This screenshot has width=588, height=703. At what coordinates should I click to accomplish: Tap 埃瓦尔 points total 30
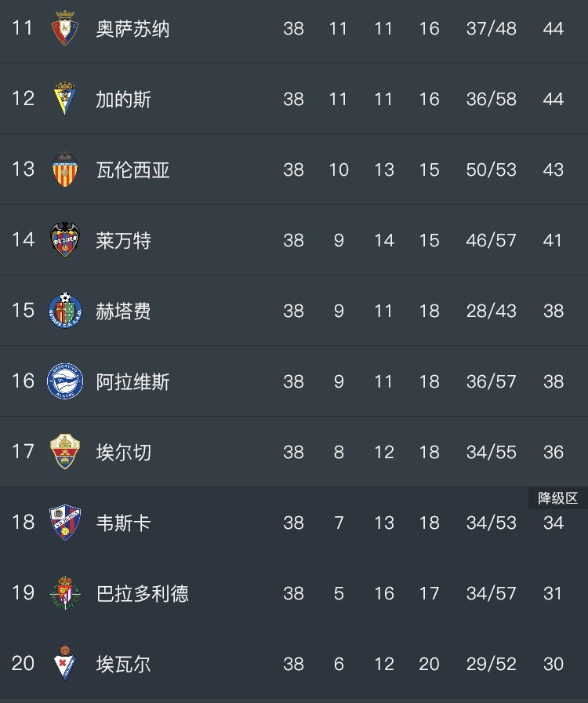tap(553, 665)
